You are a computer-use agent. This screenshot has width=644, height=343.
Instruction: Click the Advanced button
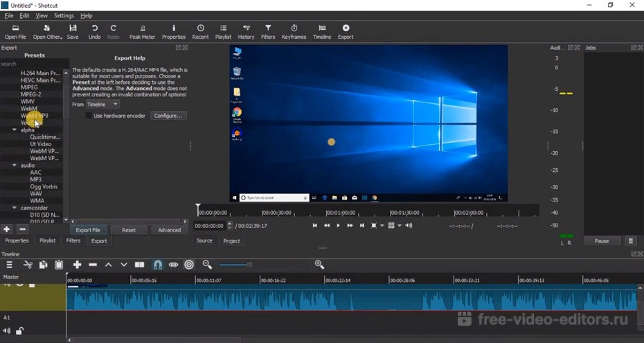pyautogui.click(x=169, y=230)
